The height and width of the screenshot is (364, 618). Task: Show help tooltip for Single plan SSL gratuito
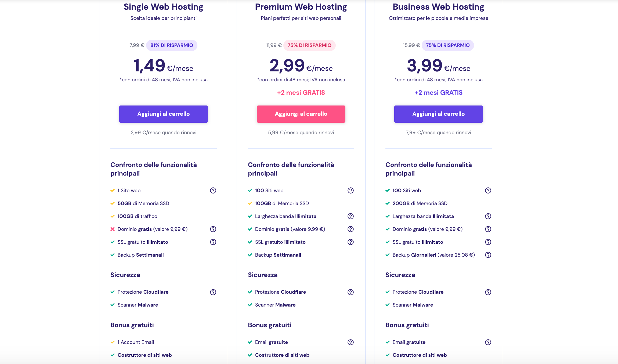pyautogui.click(x=213, y=242)
